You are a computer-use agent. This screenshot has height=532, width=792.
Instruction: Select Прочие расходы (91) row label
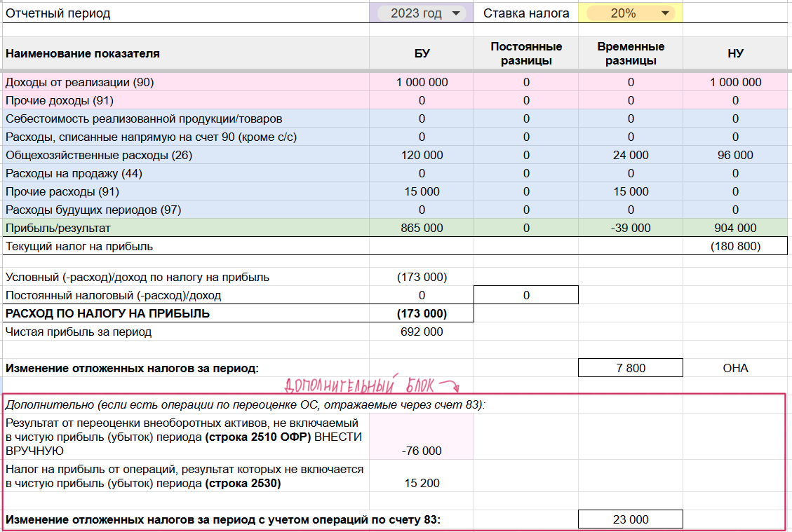186,191
